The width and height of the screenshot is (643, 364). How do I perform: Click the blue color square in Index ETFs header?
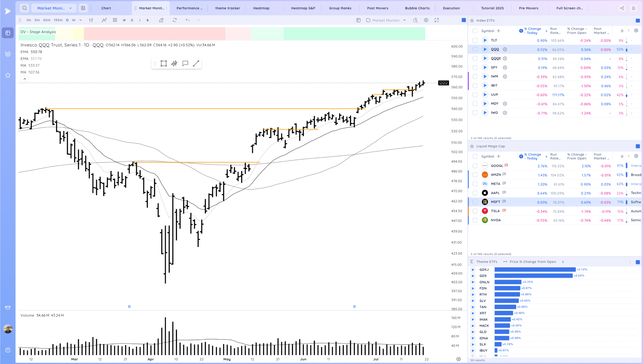coord(637,20)
